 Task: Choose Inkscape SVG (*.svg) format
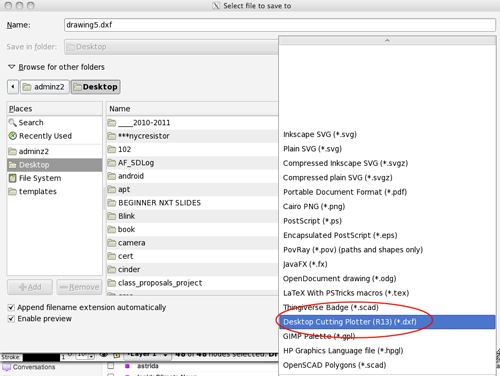pyautogui.click(x=387, y=135)
